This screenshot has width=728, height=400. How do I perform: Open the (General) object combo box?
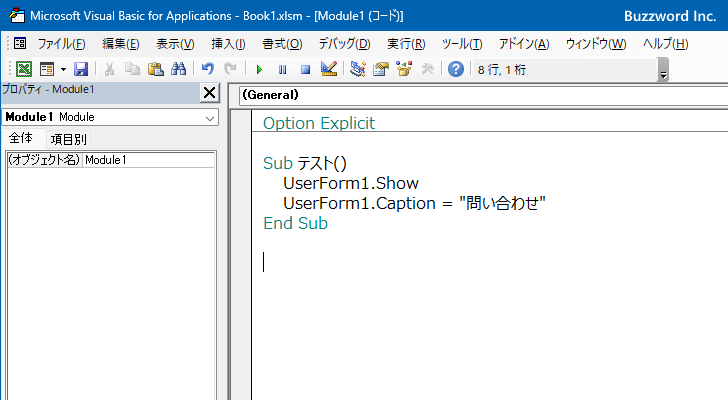[480, 95]
